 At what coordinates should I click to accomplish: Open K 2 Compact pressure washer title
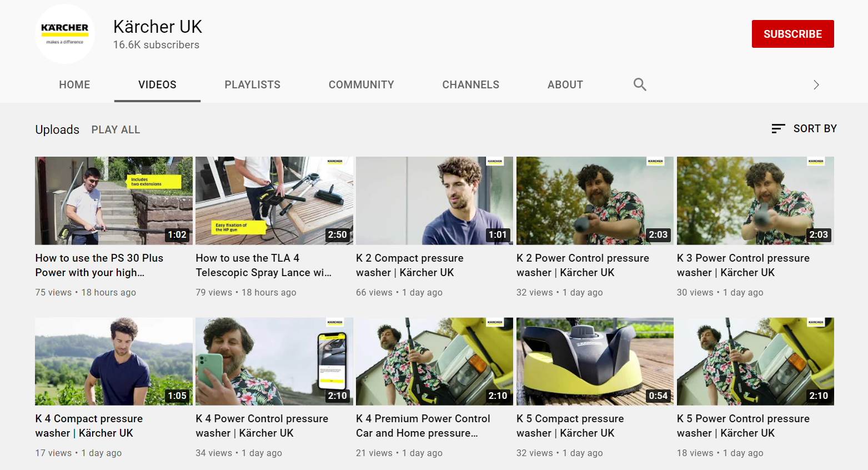pos(409,266)
